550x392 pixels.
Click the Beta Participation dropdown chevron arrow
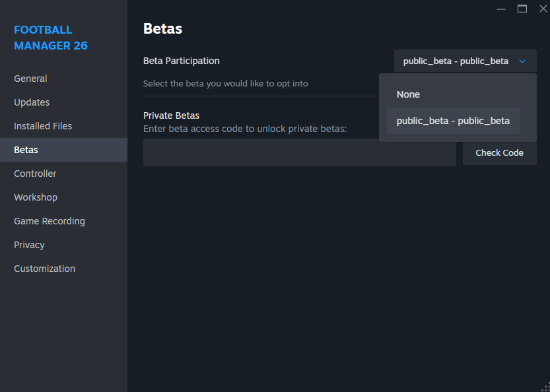[522, 61]
